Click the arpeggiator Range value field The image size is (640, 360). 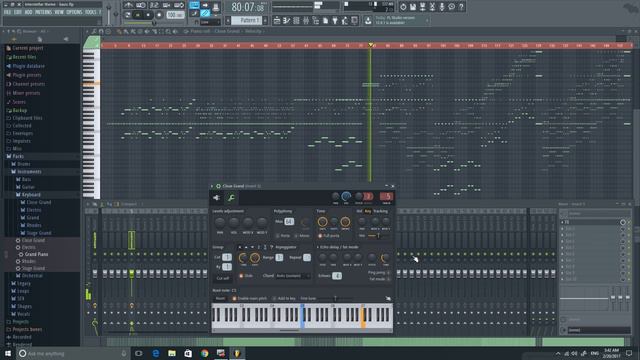coord(279,258)
